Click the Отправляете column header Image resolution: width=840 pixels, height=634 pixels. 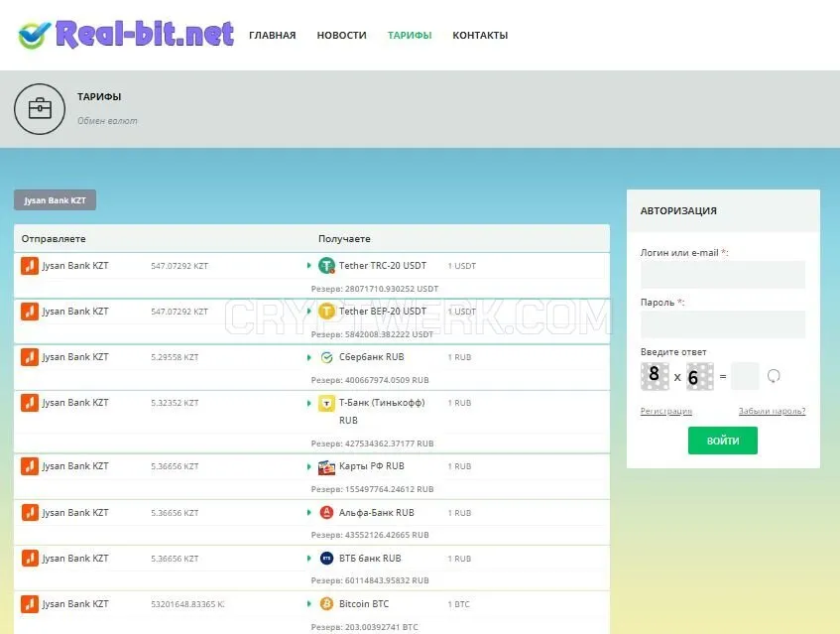(x=54, y=238)
